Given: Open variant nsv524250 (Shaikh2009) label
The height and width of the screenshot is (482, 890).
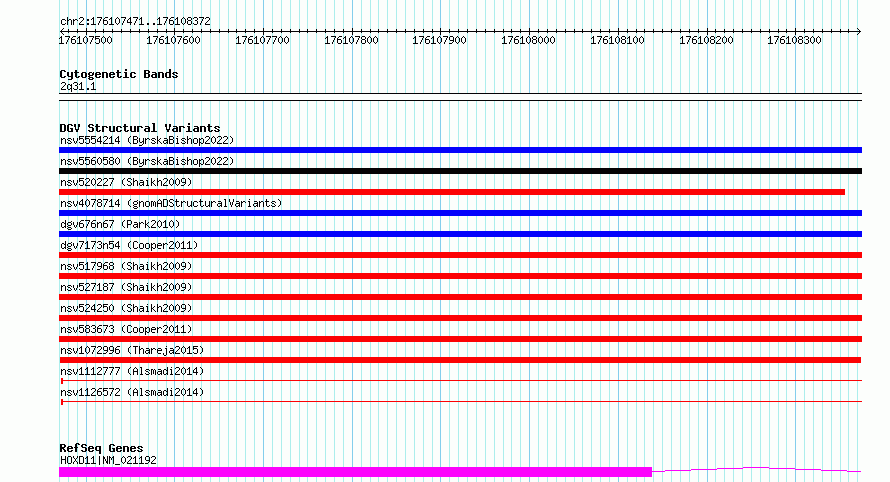Looking at the screenshot, I should coord(126,308).
